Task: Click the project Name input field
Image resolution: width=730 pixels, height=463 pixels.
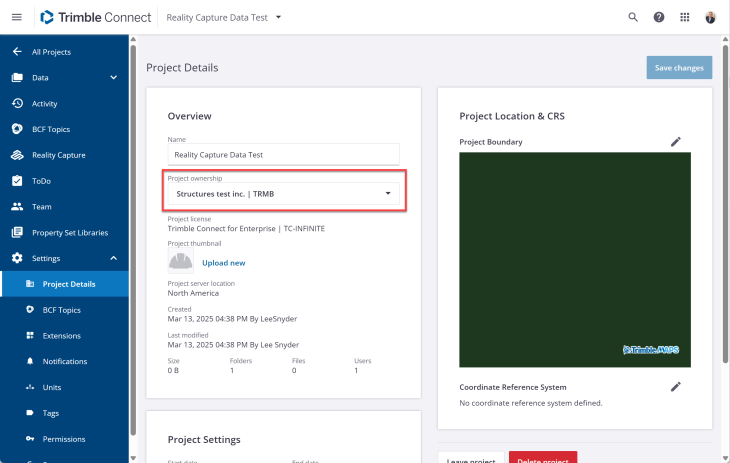Action: [x=283, y=155]
